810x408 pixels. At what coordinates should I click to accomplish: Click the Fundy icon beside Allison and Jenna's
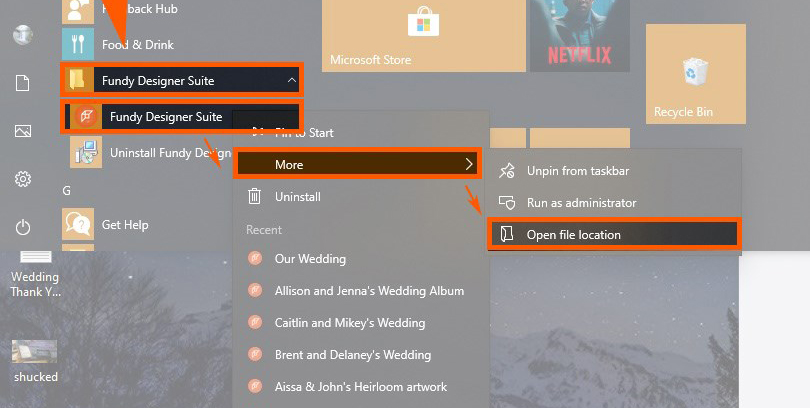click(255, 290)
